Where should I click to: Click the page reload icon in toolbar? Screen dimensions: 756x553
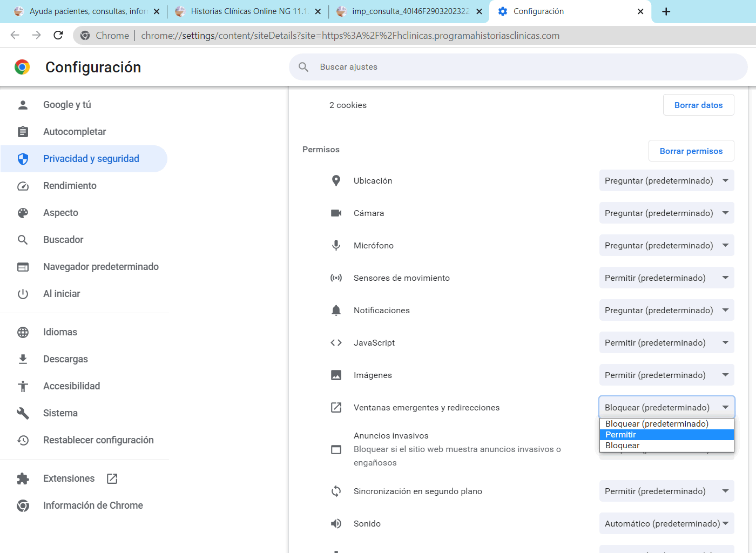(x=58, y=35)
